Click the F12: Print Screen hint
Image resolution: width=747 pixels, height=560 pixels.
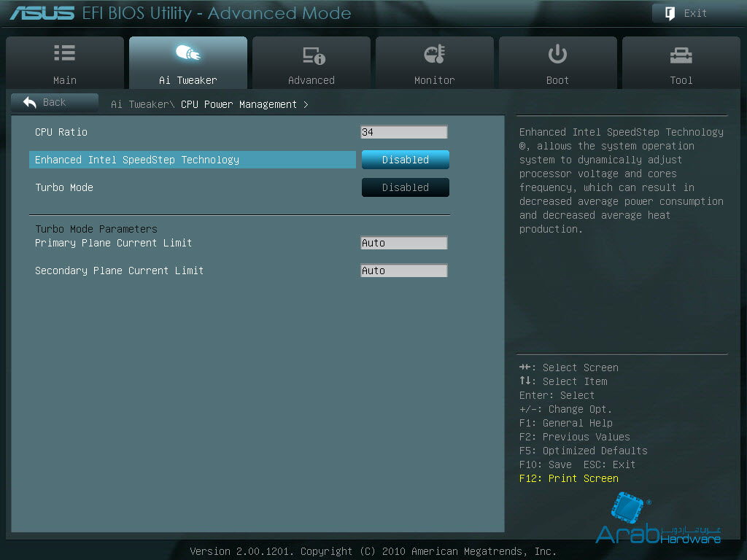tap(569, 478)
